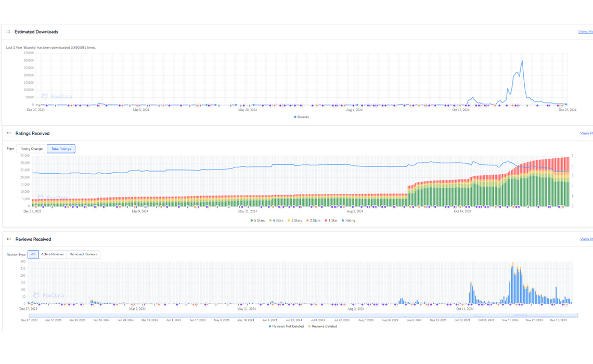Click the Ratings Received panel title
593x364 pixels.
click(x=33, y=134)
